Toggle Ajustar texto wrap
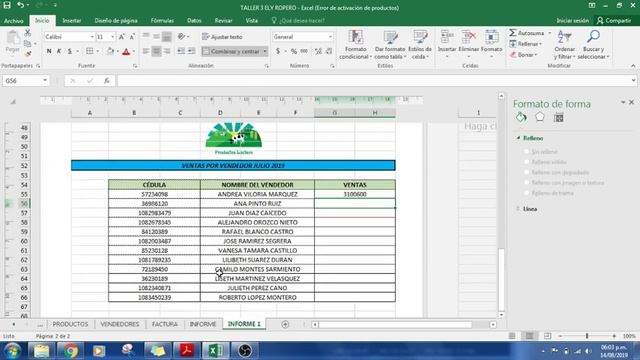Viewport: 640px width, 360px height. [222, 37]
